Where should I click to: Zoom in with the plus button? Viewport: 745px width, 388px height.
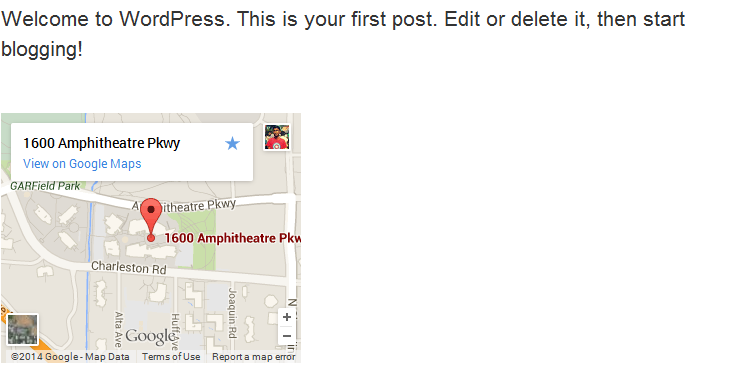(x=287, y=317)
